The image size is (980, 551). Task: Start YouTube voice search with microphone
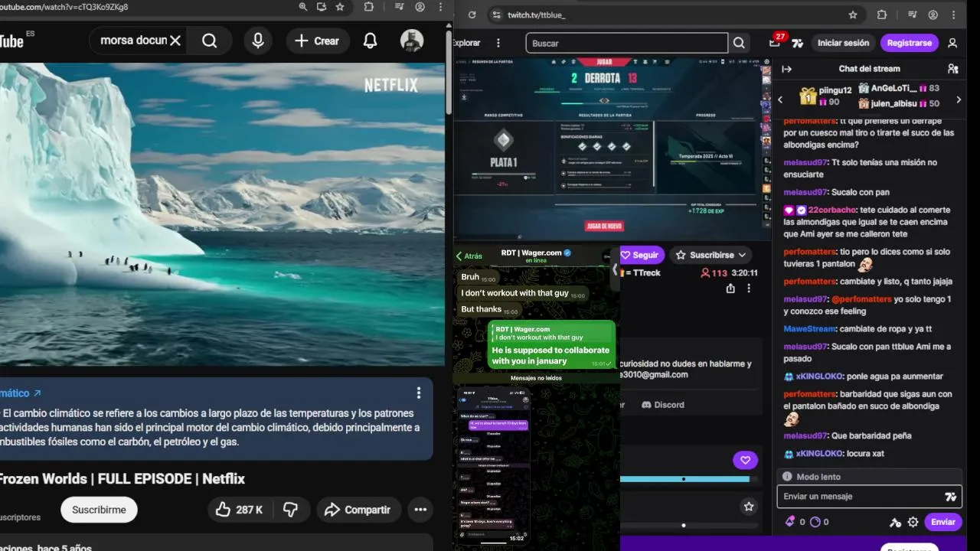coord(258,41)
